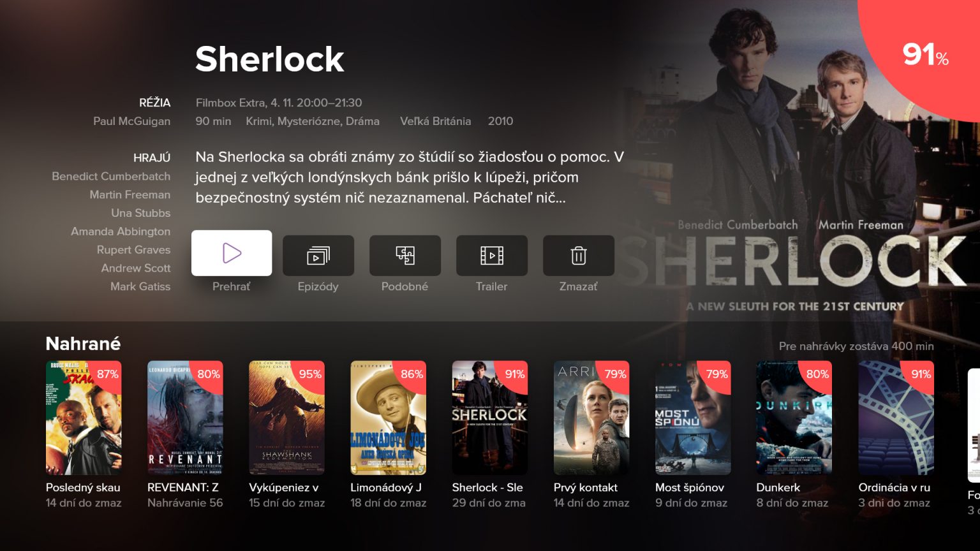Show similar titles via Podobné puzzle icon
This screenshot has width=980, height=551.
pyautogui.click(x=405, y=256)
